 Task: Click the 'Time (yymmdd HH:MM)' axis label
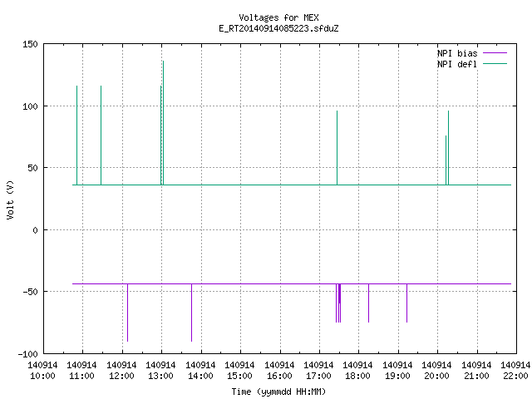(278, 392)
